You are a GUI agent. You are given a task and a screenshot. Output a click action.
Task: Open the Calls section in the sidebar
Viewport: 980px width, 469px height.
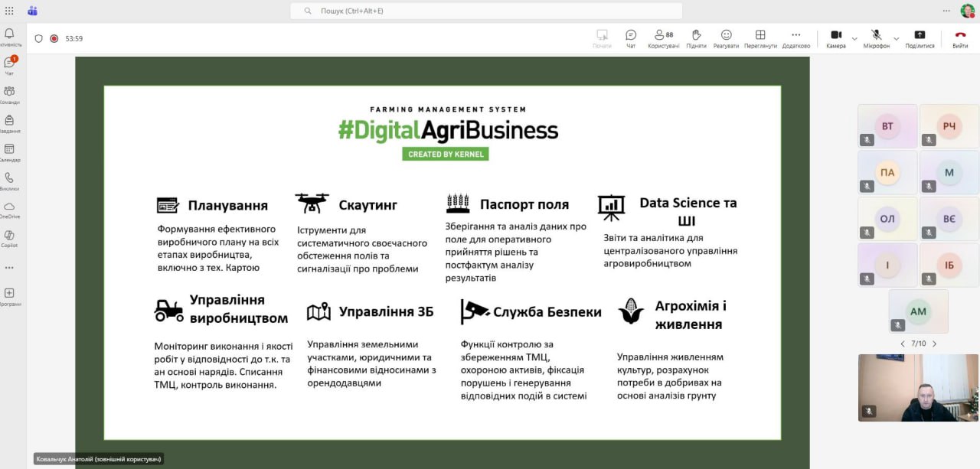tap(9, 181)
